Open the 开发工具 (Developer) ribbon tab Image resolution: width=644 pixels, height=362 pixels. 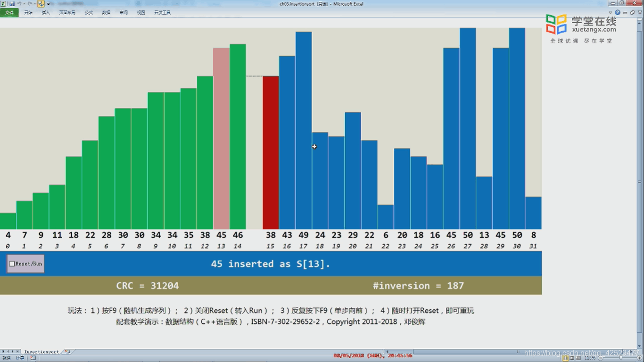coord(162,13)
